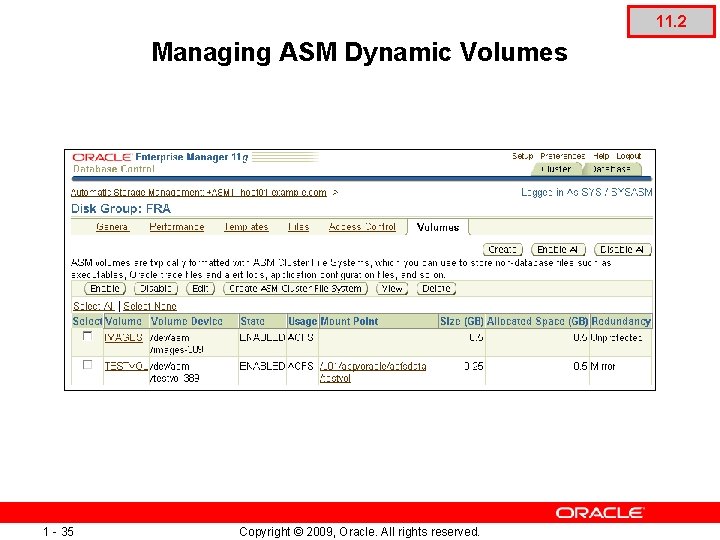Click the 'Logged in As SYS / SYSASM' text
Image resolution: width=720 pixels, height=540 pixels.
(586, 192)
